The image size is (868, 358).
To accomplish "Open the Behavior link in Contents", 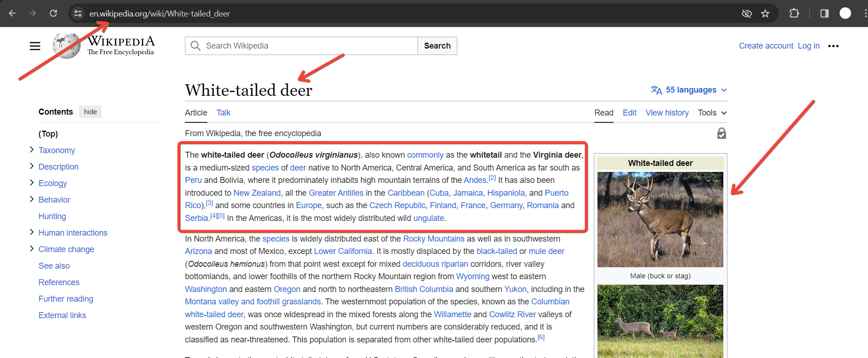I will pyautogui.click(x=54, y=200).
